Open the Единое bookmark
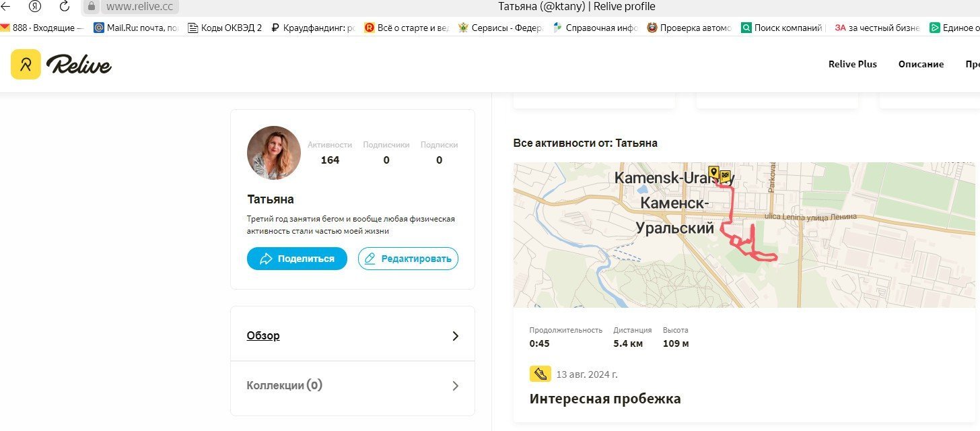This screenshot has height=431, width=980. [954, 28]
